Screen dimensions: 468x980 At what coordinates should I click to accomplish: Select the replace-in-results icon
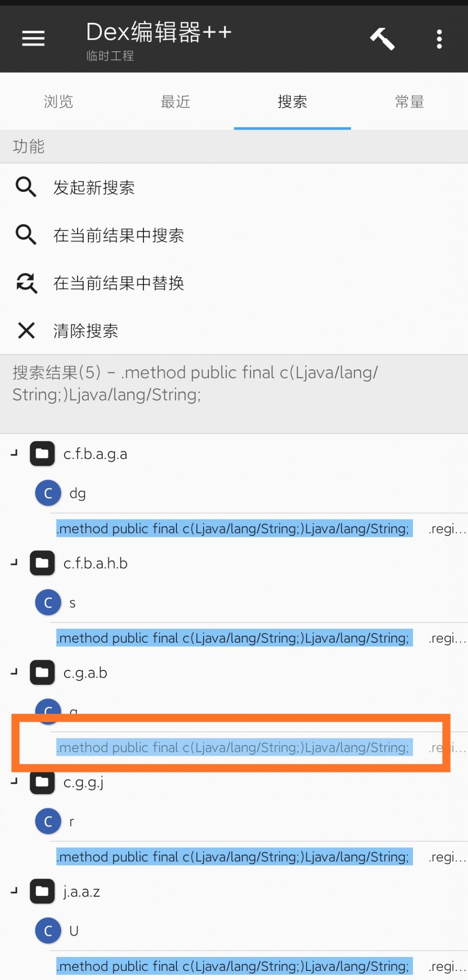click(x=26, y=283)
